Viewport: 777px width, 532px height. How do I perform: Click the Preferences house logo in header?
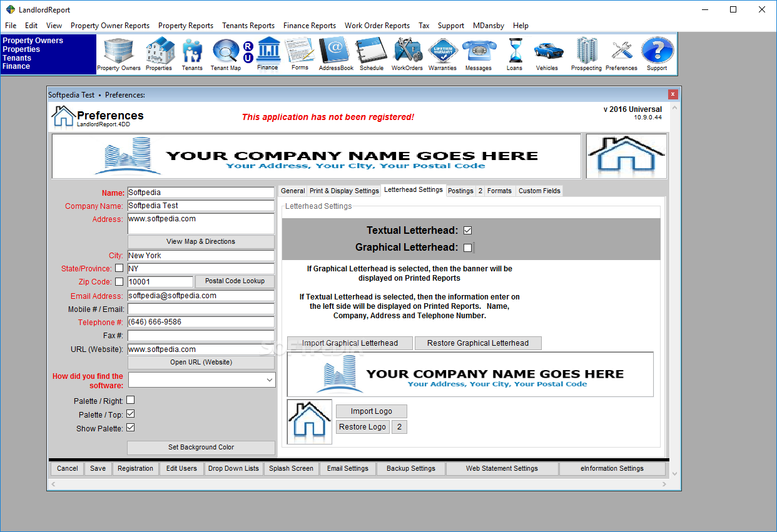pyautogui.click(x=63, y=117)
